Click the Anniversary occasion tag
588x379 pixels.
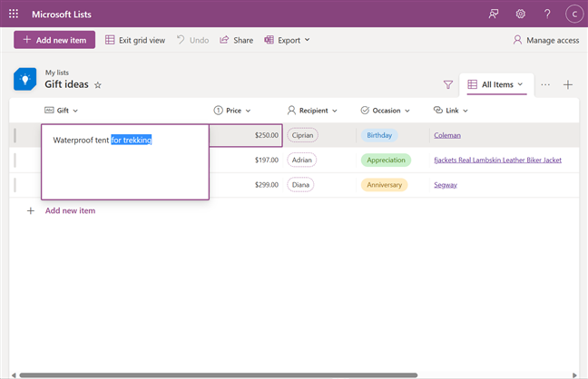pyautogui.click(x=384, y=185)
